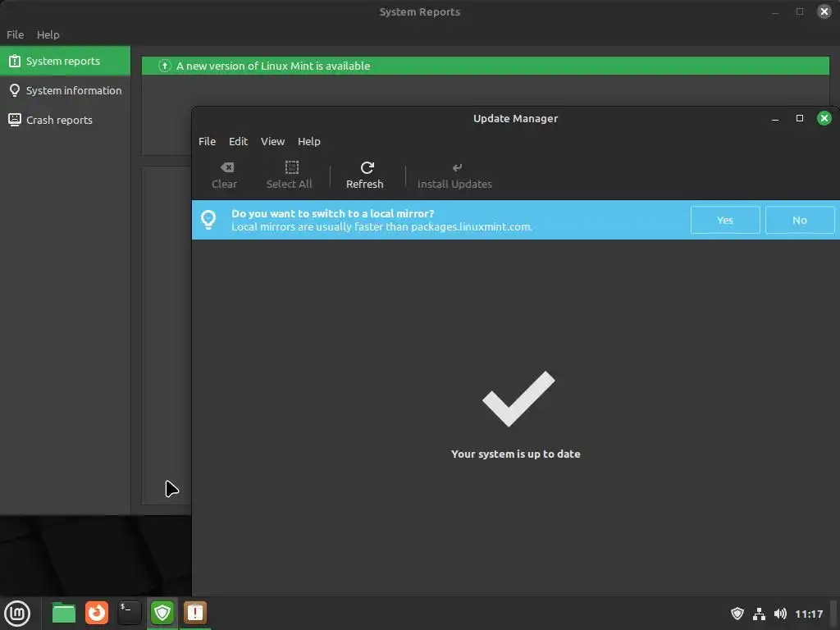Close the System Reports window

click(x=824, y=11)
